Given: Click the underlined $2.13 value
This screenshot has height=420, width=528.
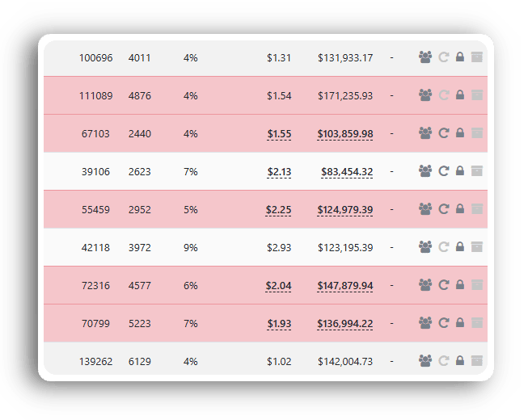Looking at the screenshot, I should 279,171.
